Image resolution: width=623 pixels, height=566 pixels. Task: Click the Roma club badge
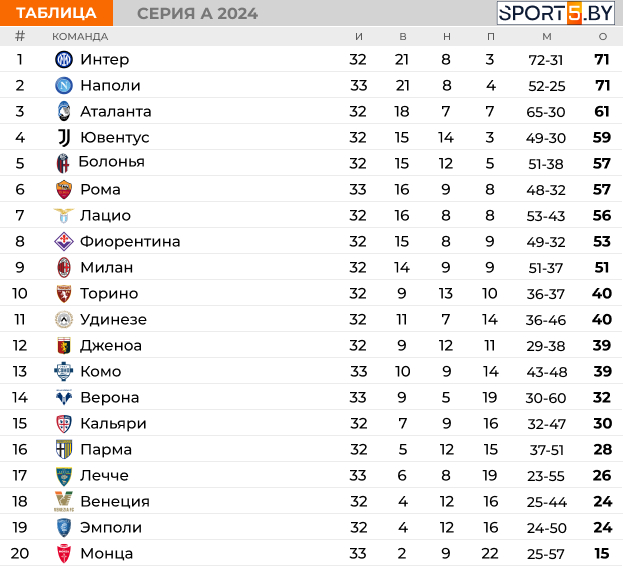coord(64,189)
